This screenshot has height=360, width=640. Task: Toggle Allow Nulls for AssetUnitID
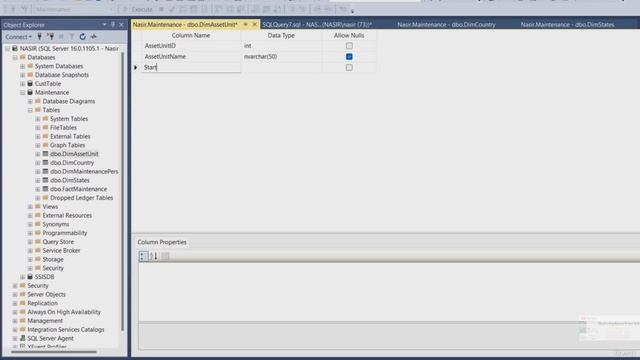pyautogui.click(x=349, y=46)
